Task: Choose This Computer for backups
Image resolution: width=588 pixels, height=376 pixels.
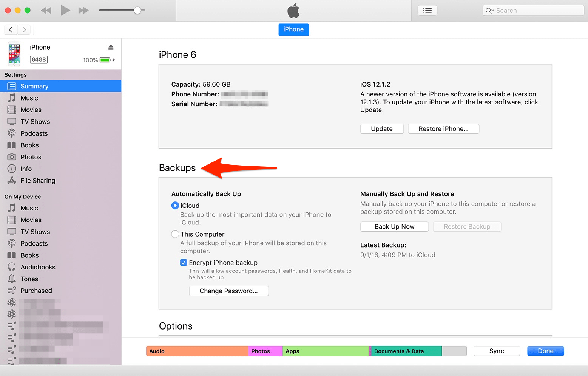Action: tap(175, 234)
